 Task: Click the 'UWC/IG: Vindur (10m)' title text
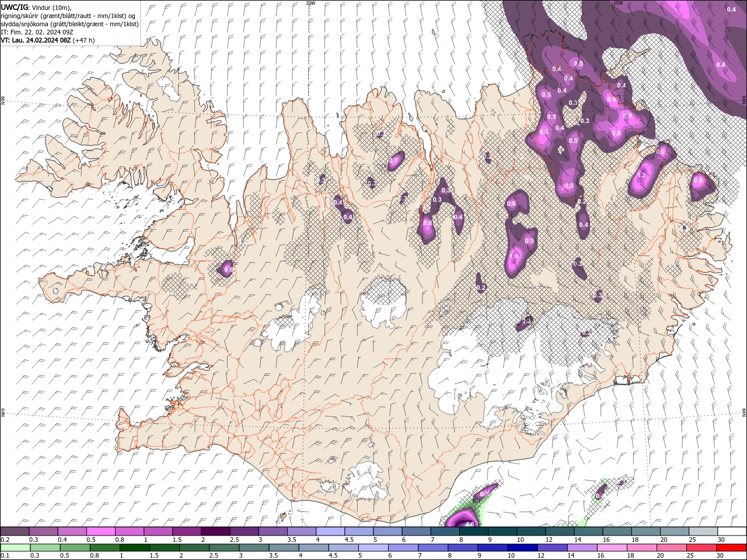pos(36,7)
